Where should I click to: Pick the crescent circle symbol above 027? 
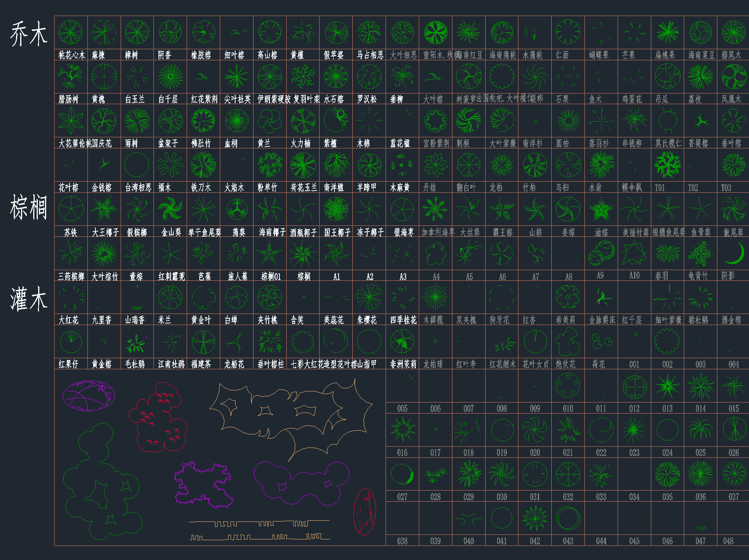[x=402, y=474]
